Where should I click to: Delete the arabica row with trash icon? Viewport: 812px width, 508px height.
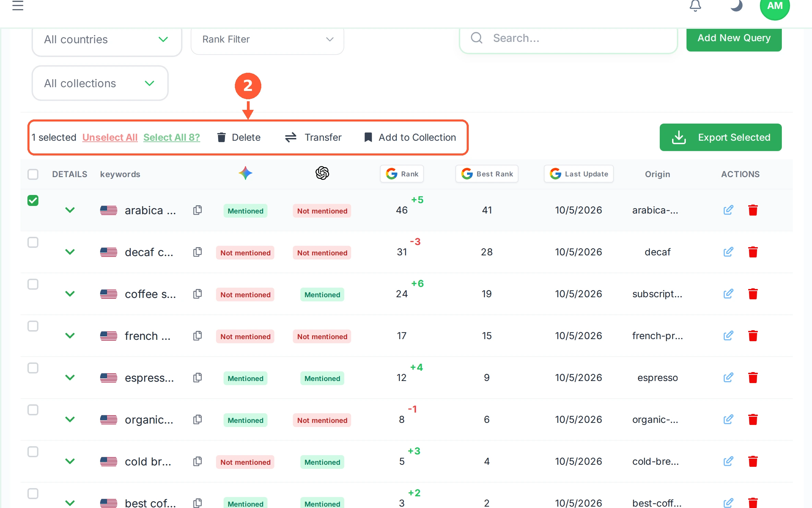753,210
